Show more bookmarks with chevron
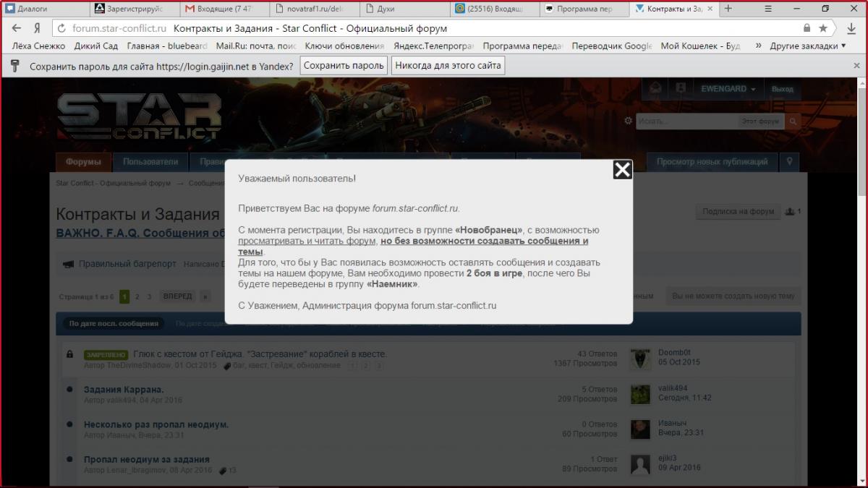868x488 pixels. click(758, 46)
